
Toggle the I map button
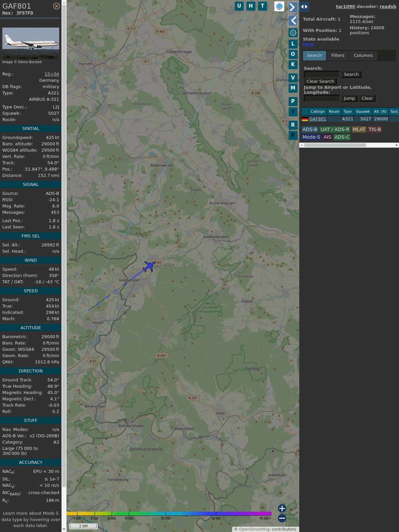coord(293,112)
